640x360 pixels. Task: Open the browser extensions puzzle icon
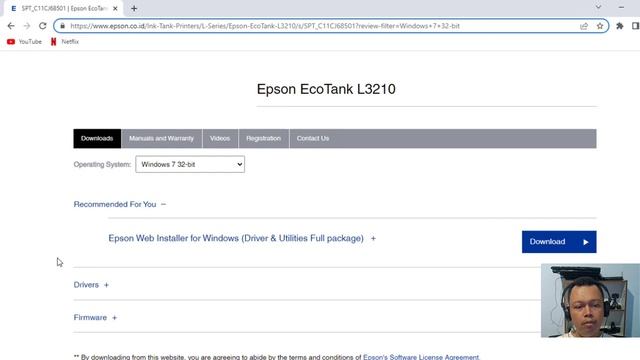tap(620, 26)
